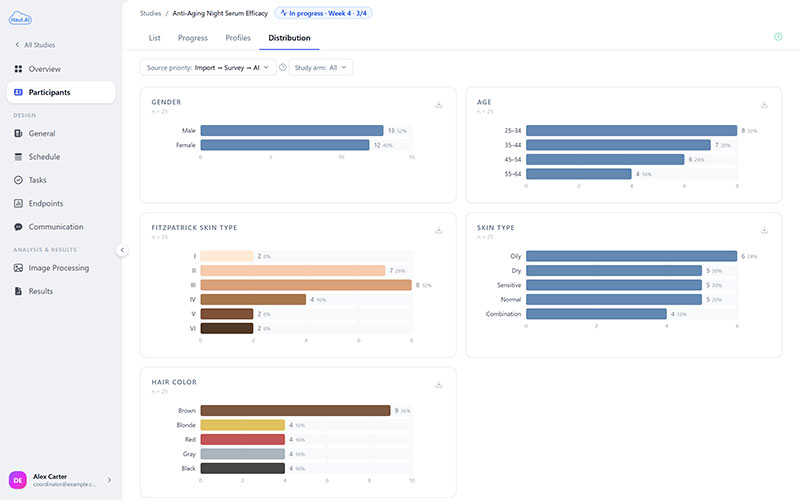Click the Fitzpatrick type I bar

click(x=227, y=256)
